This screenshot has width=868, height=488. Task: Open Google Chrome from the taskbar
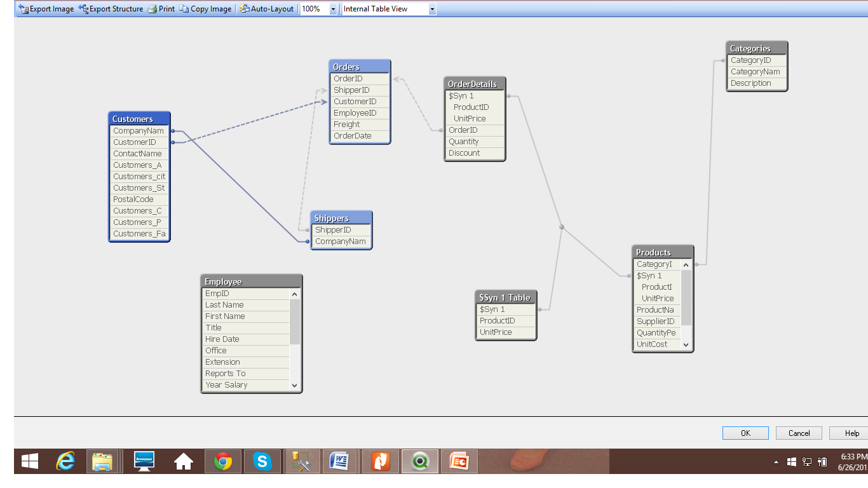(x=222, y=461)
